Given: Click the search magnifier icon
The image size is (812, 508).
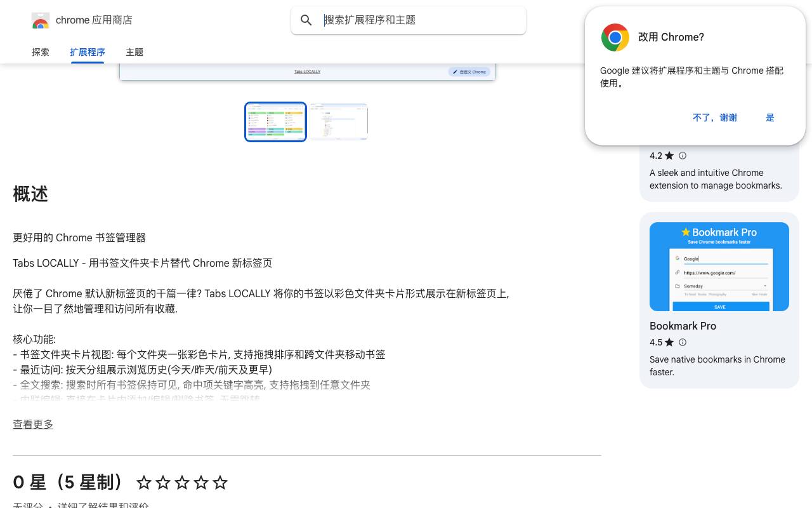Looking at the screenshot, I should coord(306,20).
